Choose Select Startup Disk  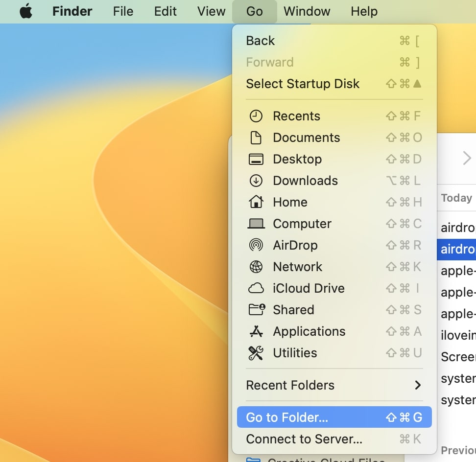click(334, 84)
